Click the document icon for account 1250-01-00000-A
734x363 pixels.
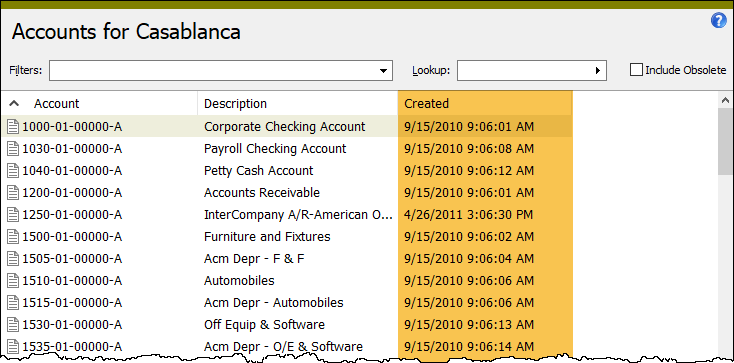pyautogui.click(x=13, y=215)
